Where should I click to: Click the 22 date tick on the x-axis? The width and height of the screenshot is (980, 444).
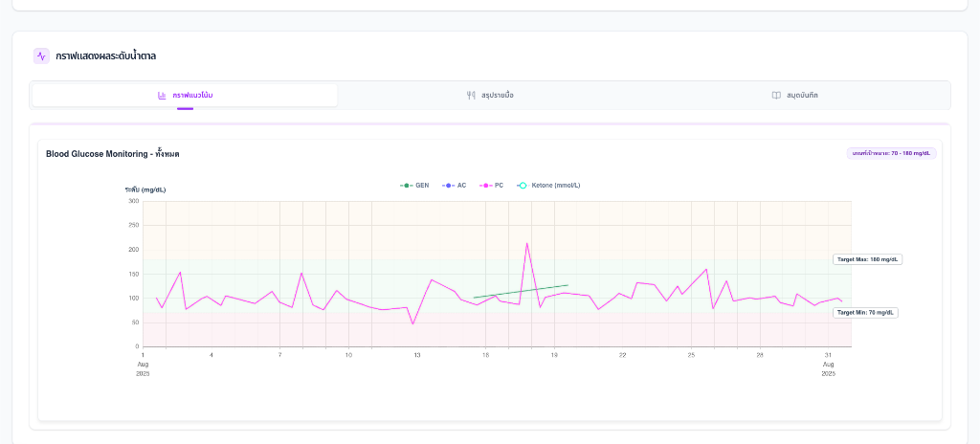tap(622, 355)
